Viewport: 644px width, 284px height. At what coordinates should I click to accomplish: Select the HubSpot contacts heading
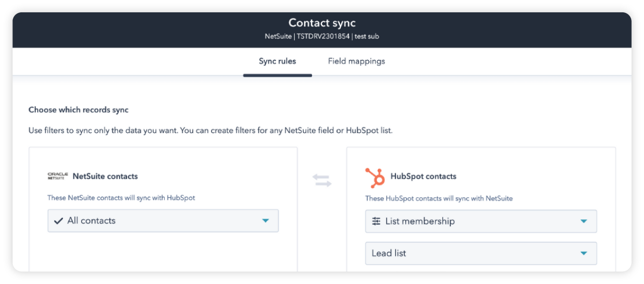click(x=423, y=176)
